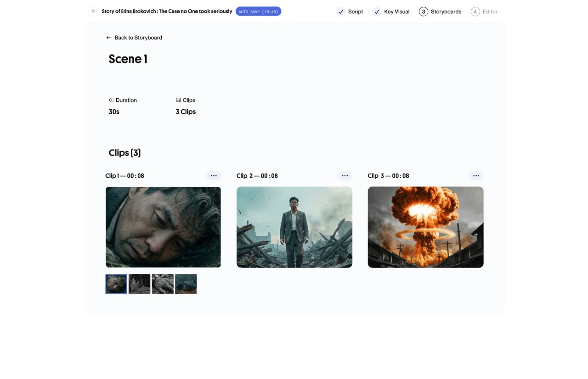Open the Clip 2 more options menu

point(345,176)
